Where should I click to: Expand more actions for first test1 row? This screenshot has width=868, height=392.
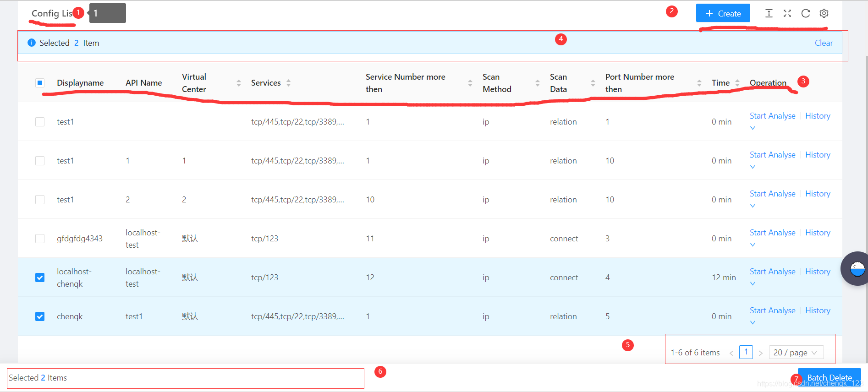753,128
